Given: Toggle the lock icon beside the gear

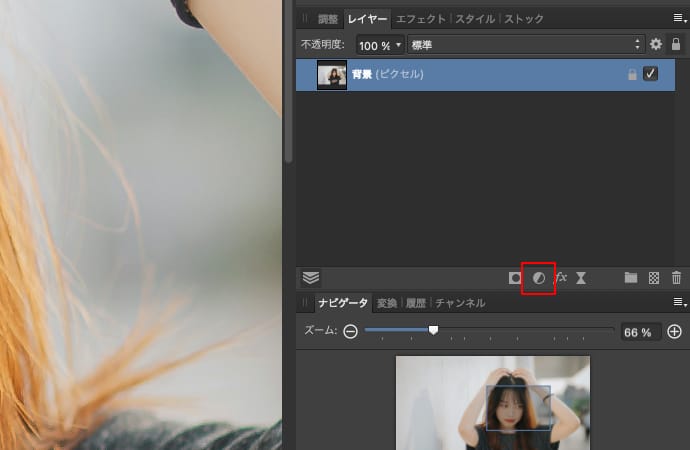Looking at the screenshot, I should pyautogui.click(x=676, y=45).
